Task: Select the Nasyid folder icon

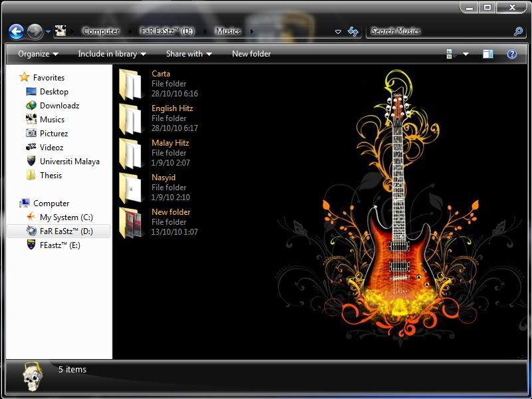Action: pos(130,188)
